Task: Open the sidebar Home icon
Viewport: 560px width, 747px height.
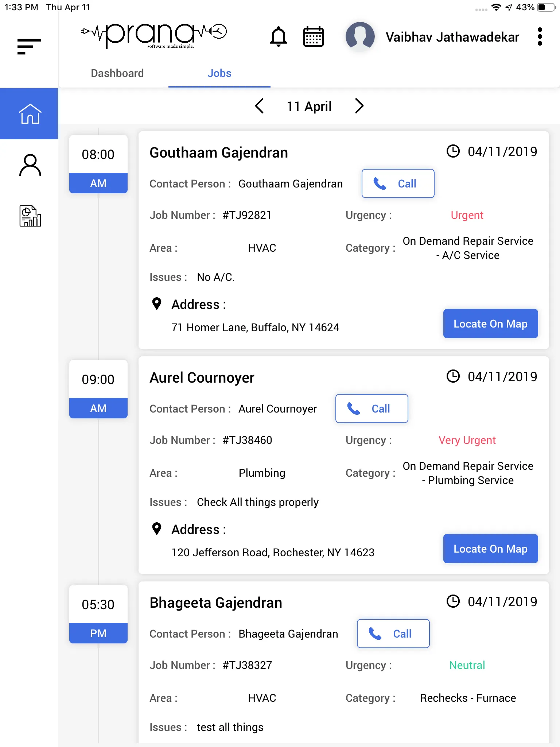Action: pos(29,113)
